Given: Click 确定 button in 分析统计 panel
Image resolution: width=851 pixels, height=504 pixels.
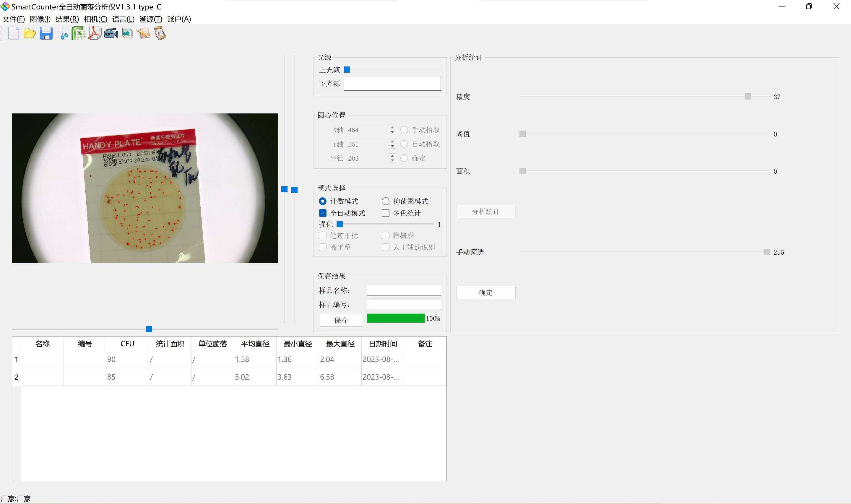Looking at the screenshot, I should (x=485, y=292).
